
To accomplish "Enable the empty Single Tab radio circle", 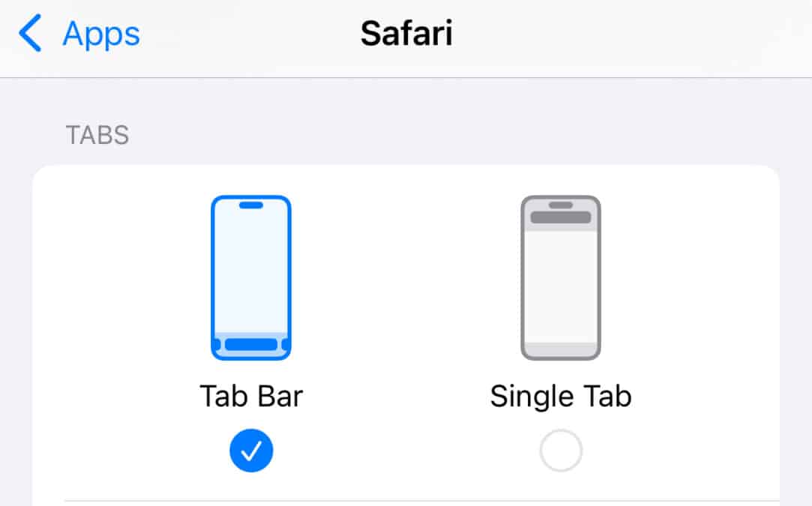I will [561, 451].
